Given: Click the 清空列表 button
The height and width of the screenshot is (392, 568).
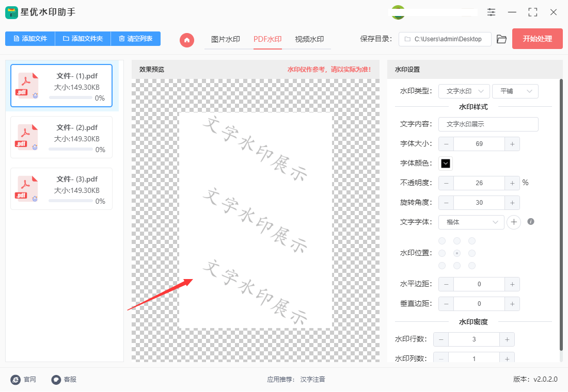Looking at the screenshot, I should coord(136,39).
